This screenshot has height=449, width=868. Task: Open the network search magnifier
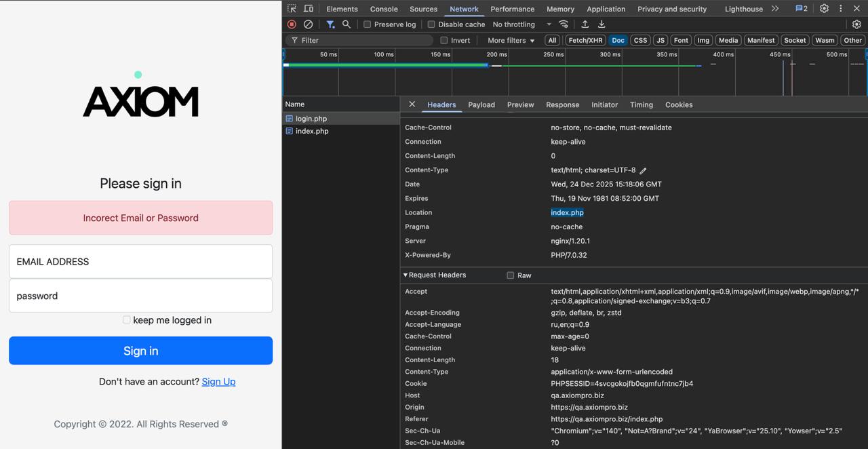point(347,24)
